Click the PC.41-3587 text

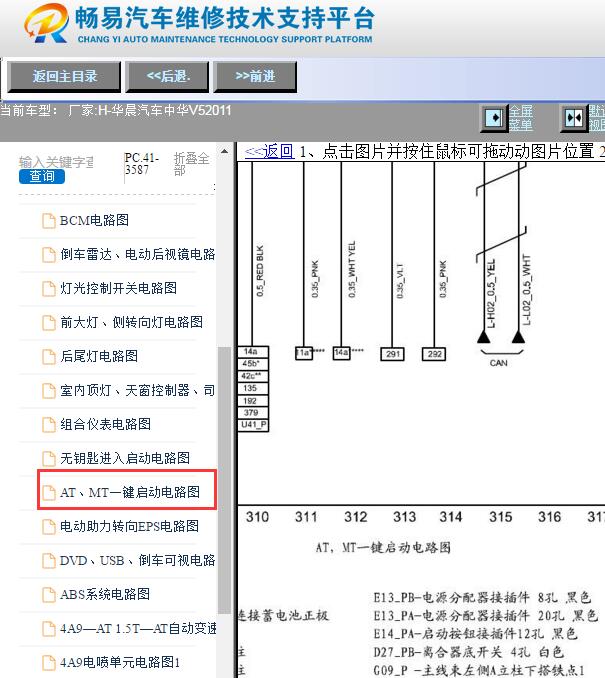pos(141,164)
